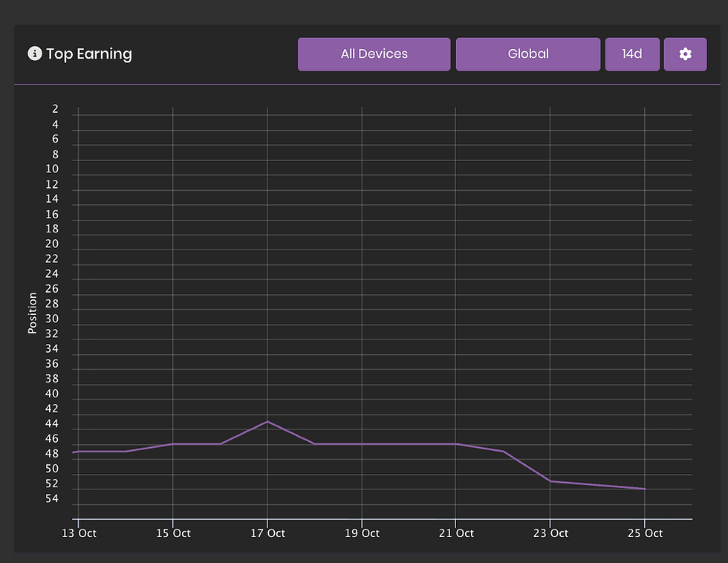The width and height of the screenshot is (728, 563).
Task: Click the y-axis value 2
Action: 55,108
